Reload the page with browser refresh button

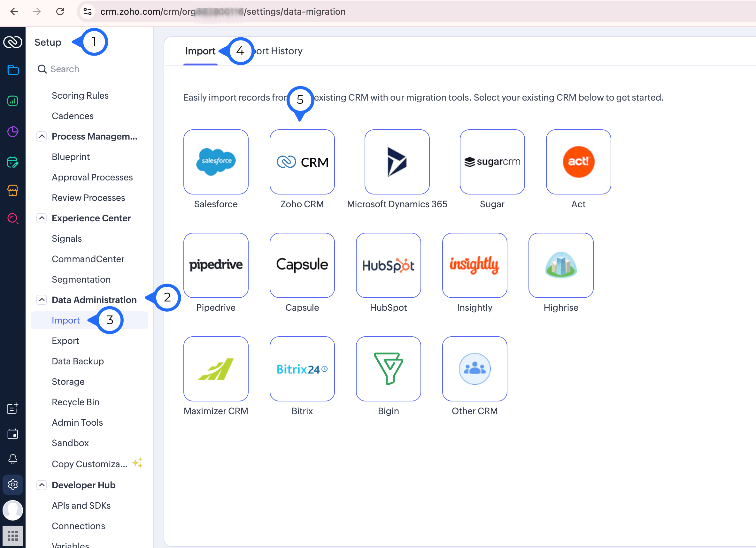(60, 12)
